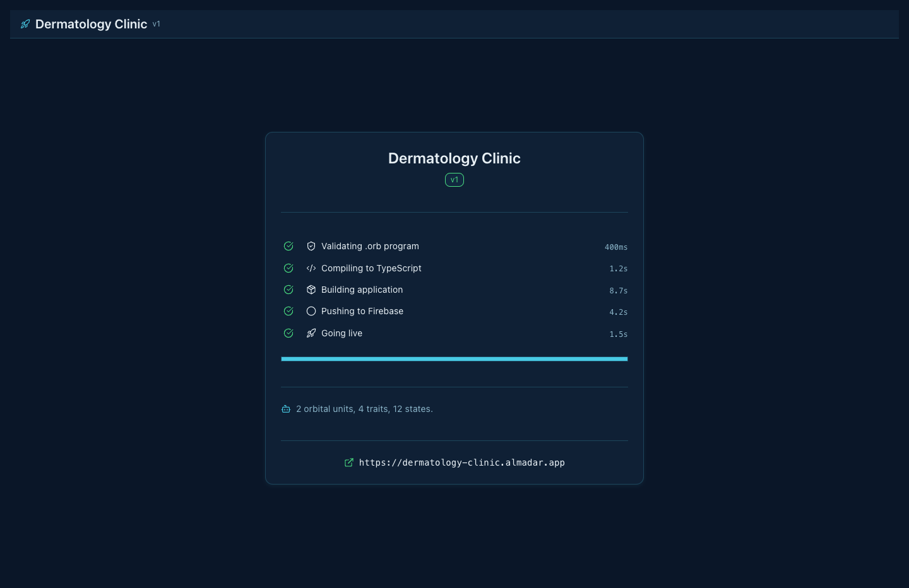Click the v1 label in the header bar
Image resolution: width=909 pixels, height=588 pixels.
157,24
